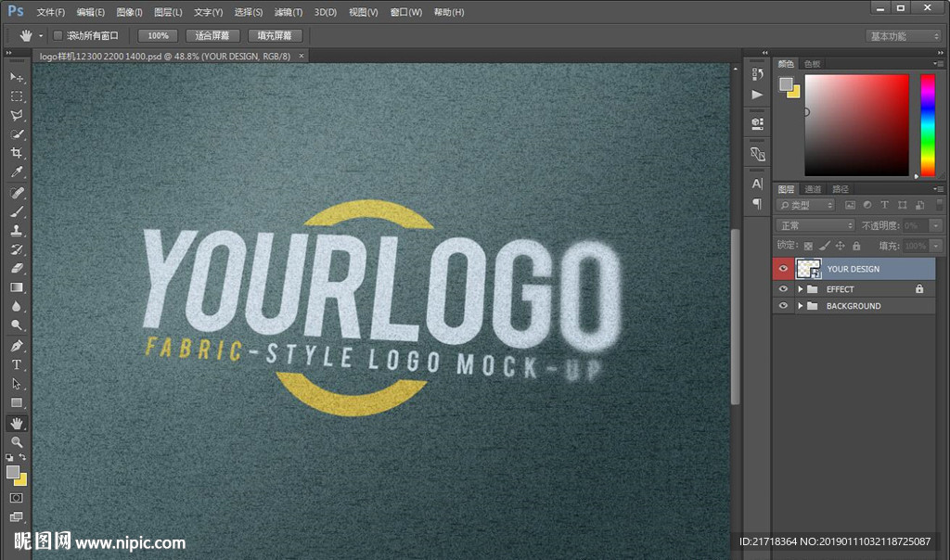
Task: Change screen mode icon in toolbox
Action: 17,516
